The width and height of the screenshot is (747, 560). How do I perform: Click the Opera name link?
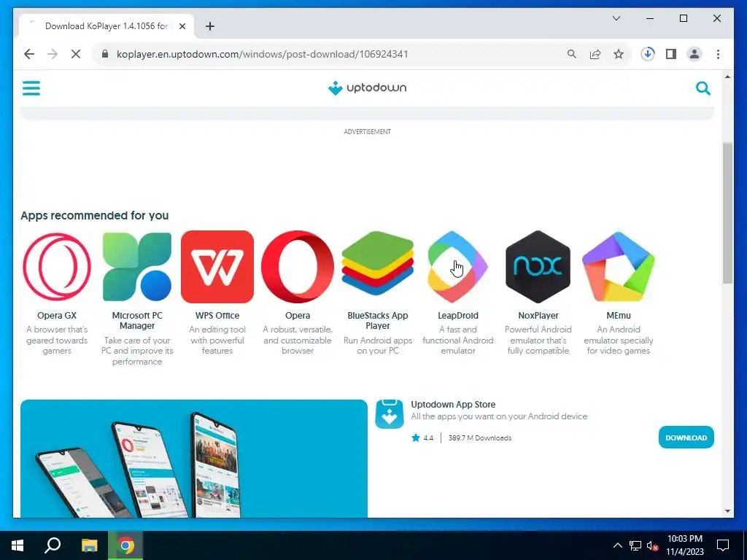[298, 315]
